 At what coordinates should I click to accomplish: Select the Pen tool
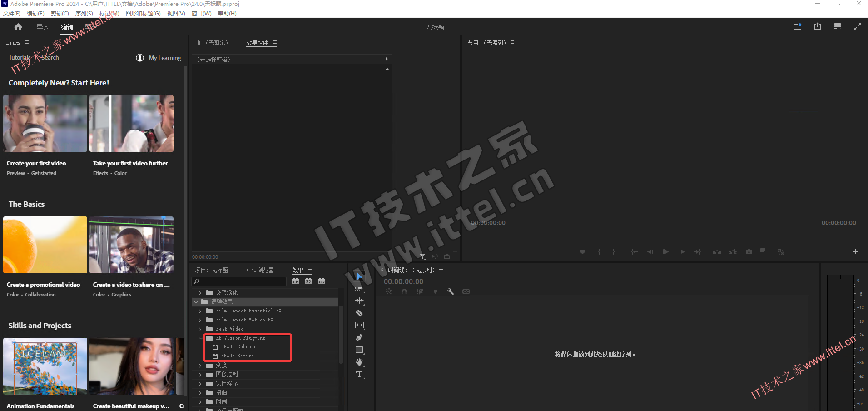point(359,337)
